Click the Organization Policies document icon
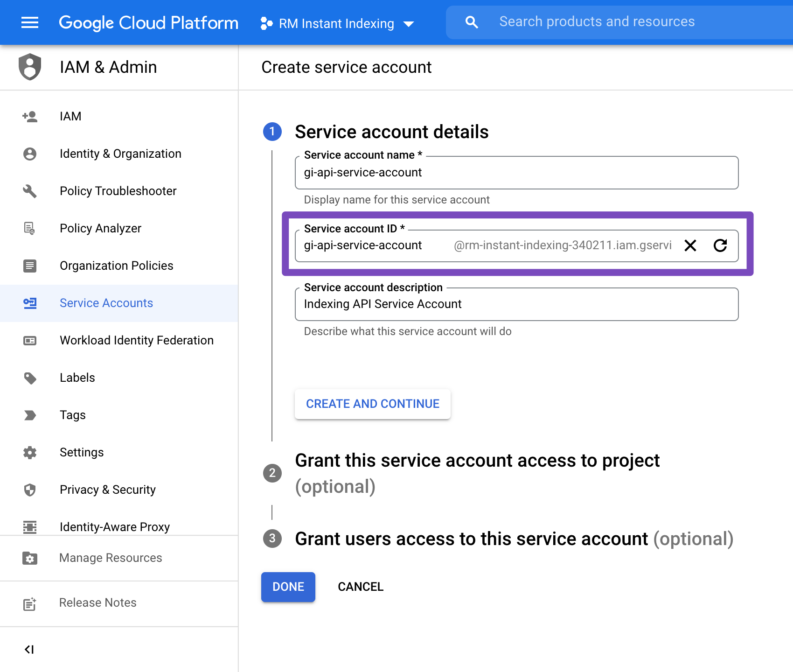 (x=30, y=266)
